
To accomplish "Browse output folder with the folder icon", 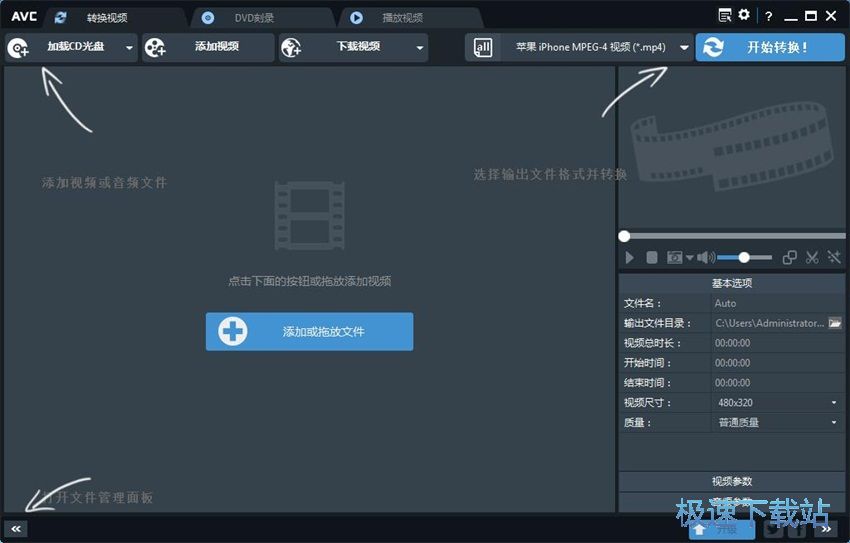I will pos(835,323).
